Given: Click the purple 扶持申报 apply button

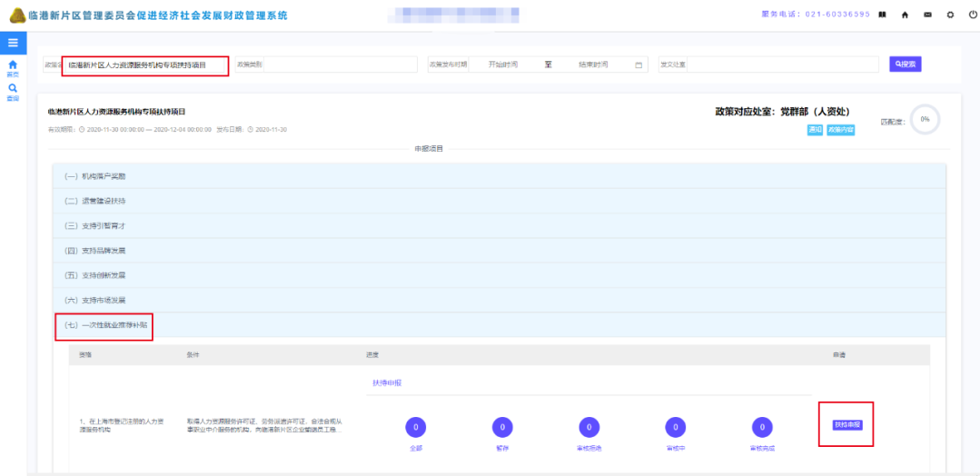Looking at the screenshot, I should [x=846, y=425].
